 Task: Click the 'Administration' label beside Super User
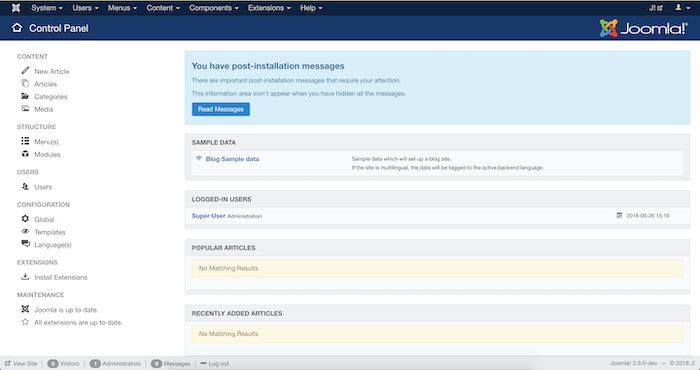(x=244, y=216)
